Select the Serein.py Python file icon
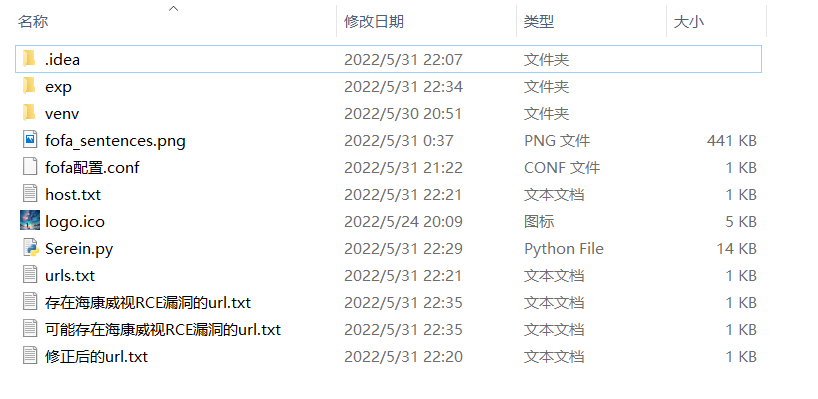The width and height of the screenshot is (818, 399). click(x=31, y=248)
